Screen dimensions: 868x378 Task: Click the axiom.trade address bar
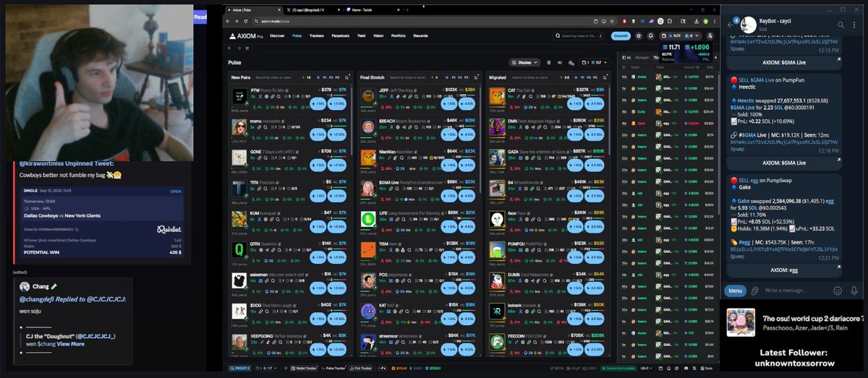tap(434, 22)
